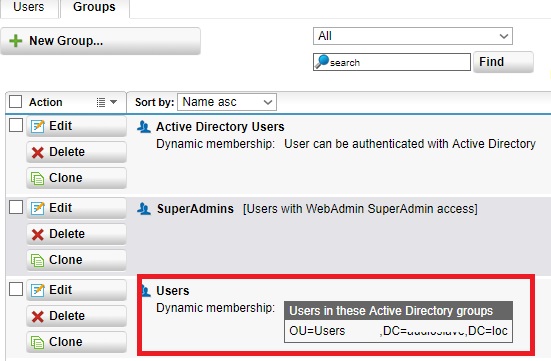Edit the SuperAdmins group
This screenshot has height=361, width=551.
[76, 208]
